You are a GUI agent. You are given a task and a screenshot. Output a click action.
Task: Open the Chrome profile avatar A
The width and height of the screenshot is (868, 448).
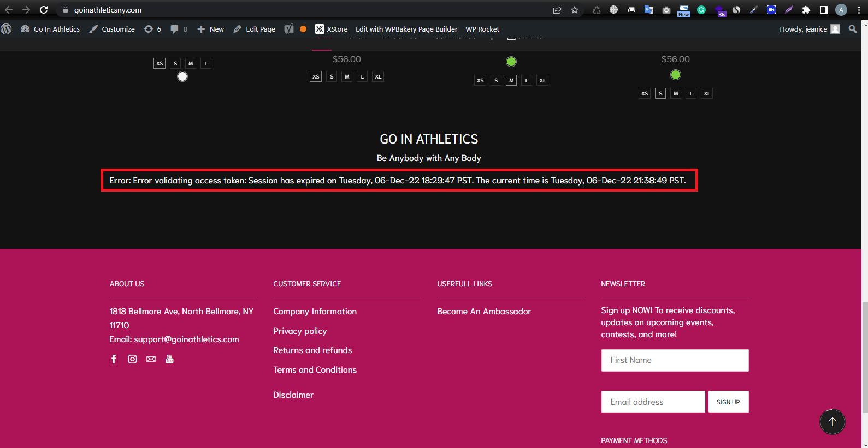(x=841, y=10)
